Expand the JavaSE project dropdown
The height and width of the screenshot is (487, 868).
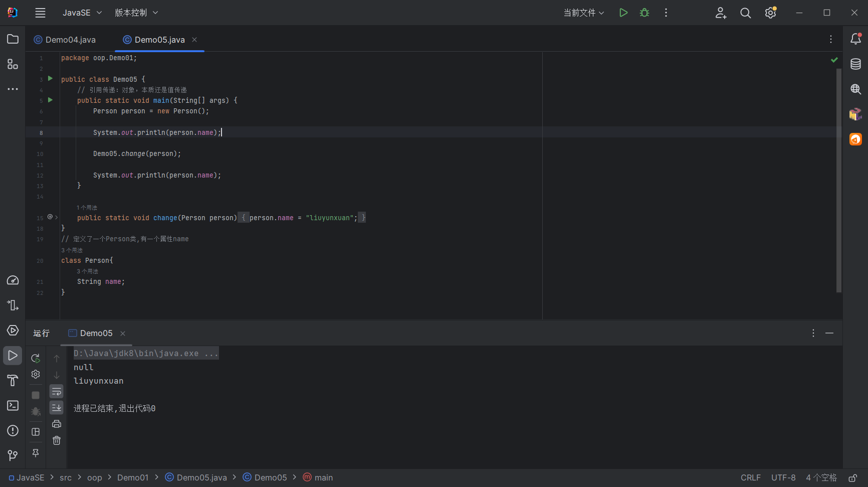(82, 13)
